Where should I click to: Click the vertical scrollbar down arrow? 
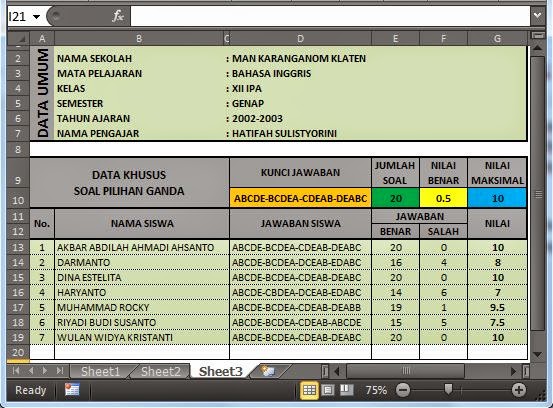click(537, 354)
